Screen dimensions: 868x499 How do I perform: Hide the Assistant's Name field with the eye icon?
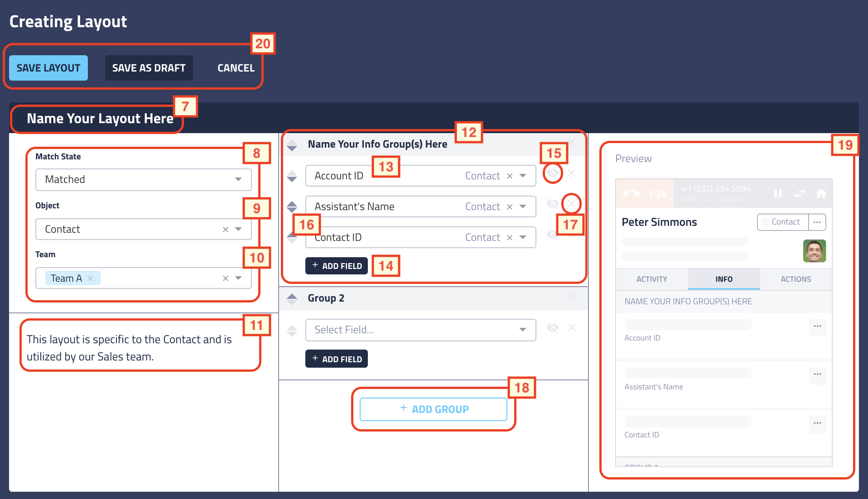coord(552,204)
